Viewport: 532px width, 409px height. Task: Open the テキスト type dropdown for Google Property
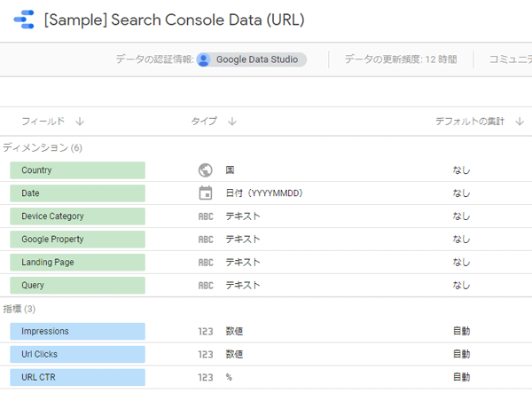tap(243, 240)
